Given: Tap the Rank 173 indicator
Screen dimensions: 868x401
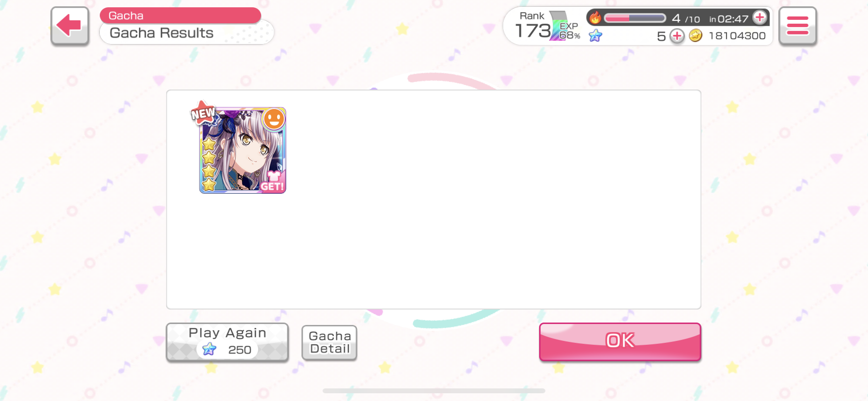Looking at the screenshot, I should pos(533,26).
